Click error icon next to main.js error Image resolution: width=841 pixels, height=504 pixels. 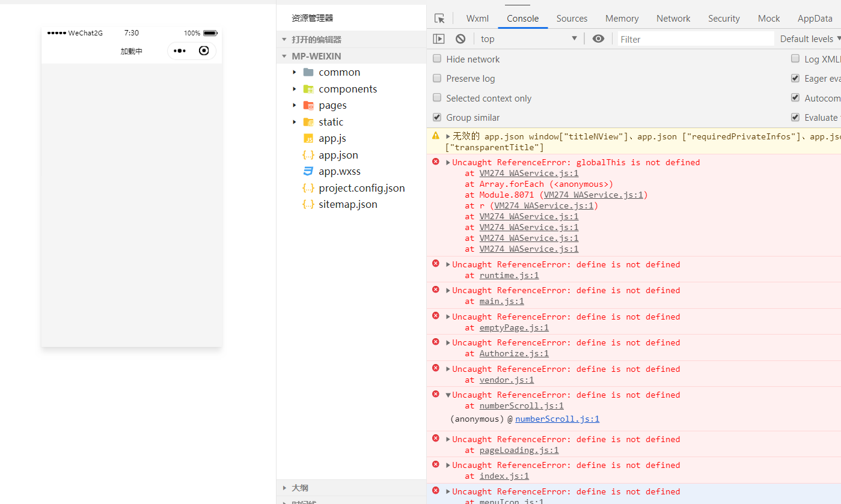(436, 290)
